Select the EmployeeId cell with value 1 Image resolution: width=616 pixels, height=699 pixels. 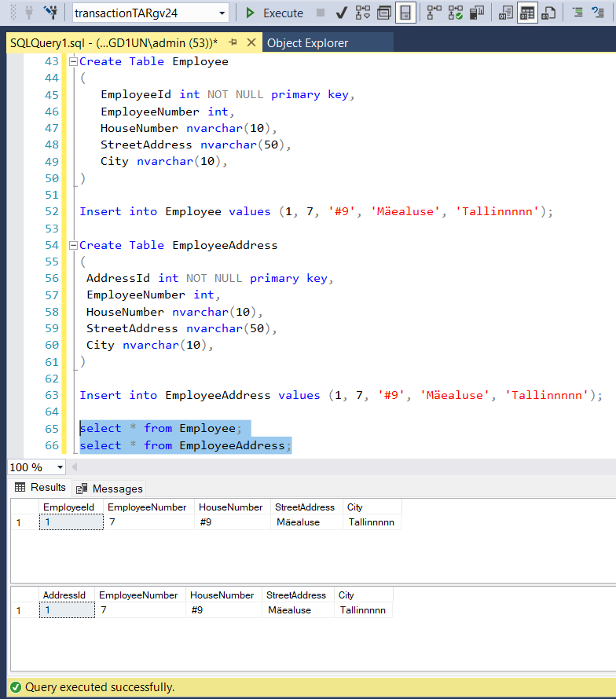coord(71,522)
